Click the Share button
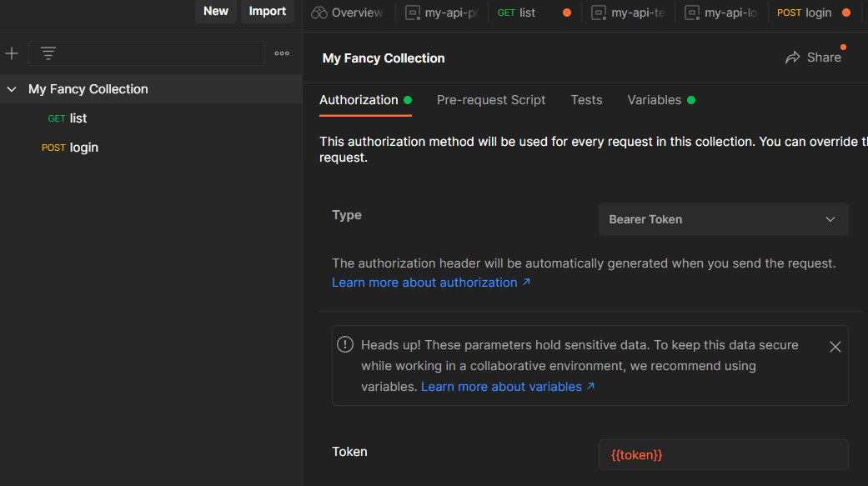The width and height of the screenshot is (868, 486). point(813,58)
